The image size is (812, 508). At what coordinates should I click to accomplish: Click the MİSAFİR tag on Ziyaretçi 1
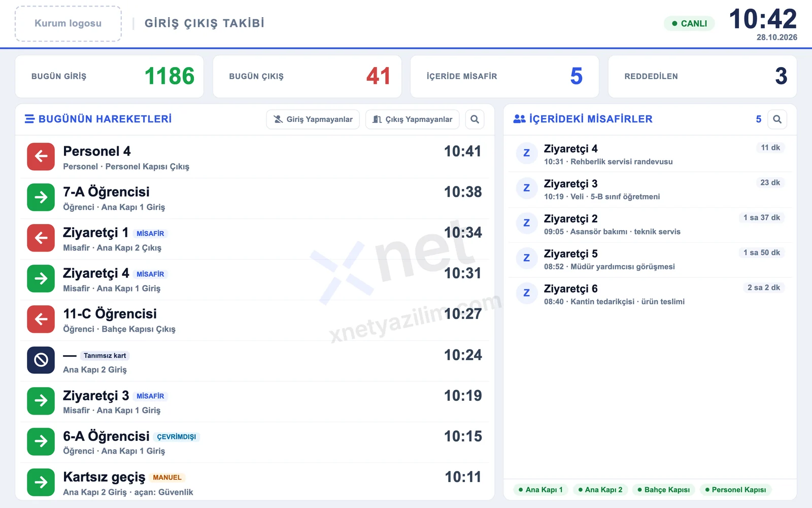(150, 233)
